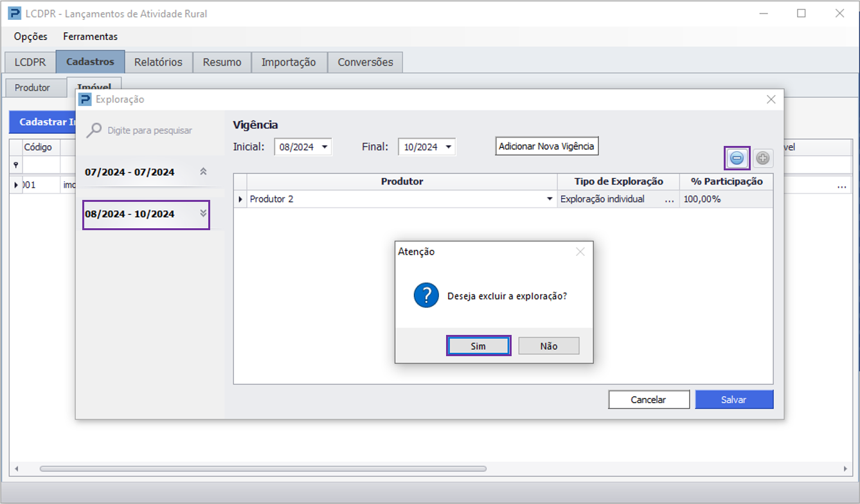Switch to the Importação tab
This screenshot has width=860, height=504.
[289, 62]
